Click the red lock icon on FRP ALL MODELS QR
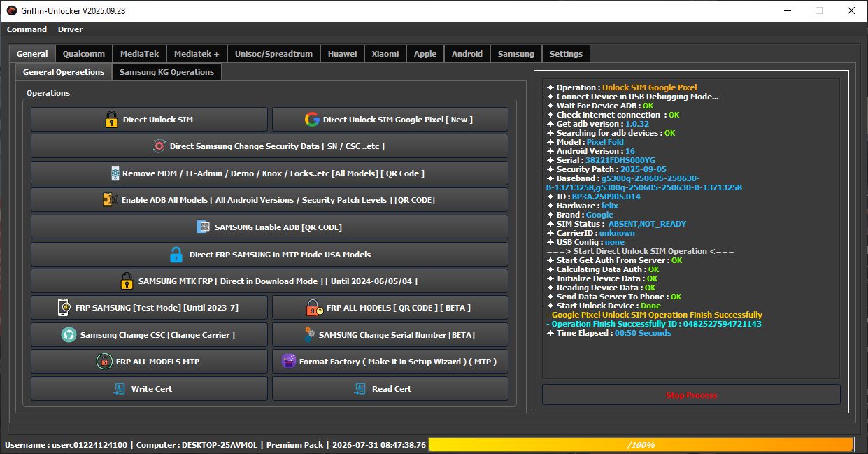The height and width of the screenshot is (454, 868). tap(314, 308)
